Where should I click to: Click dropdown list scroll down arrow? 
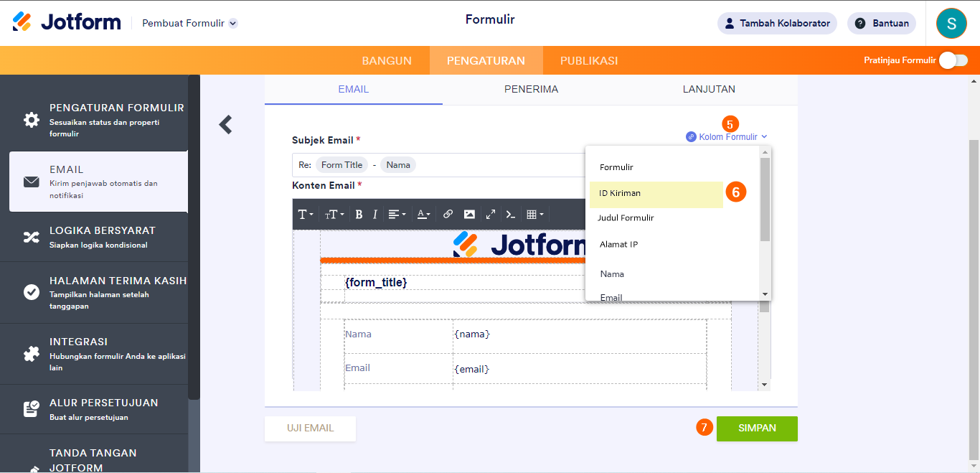[765, 294]
